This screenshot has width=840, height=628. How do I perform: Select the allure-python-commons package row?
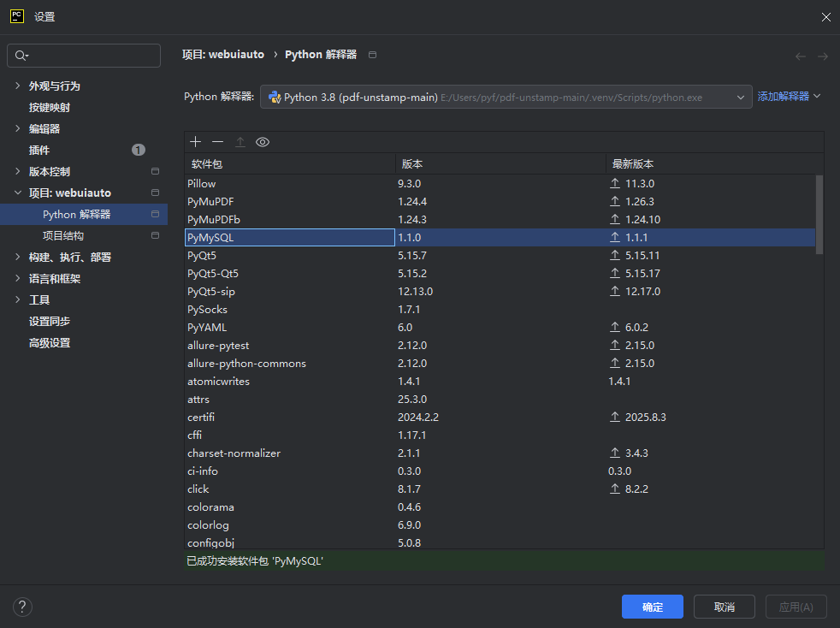pyautogui.click(x=500, y=364)
